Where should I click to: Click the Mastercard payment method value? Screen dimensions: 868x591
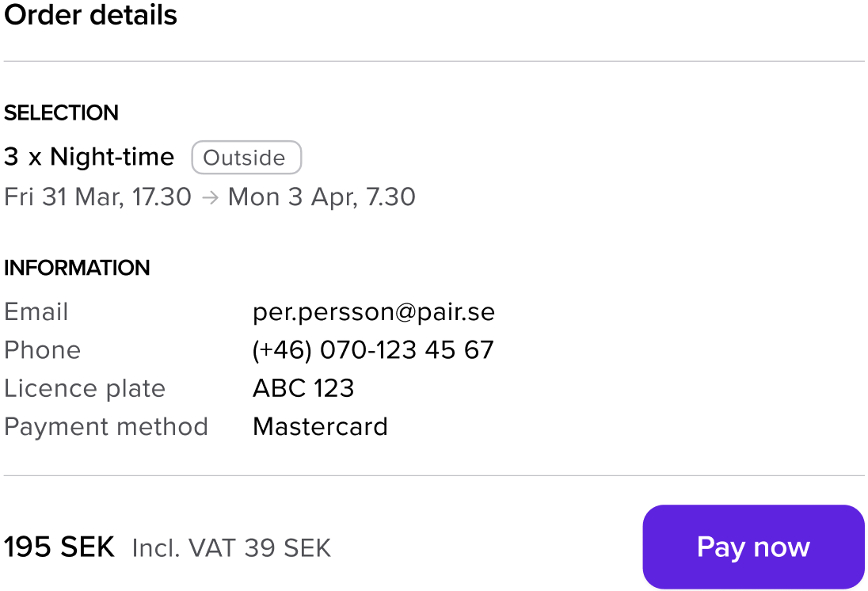[320, 426]
